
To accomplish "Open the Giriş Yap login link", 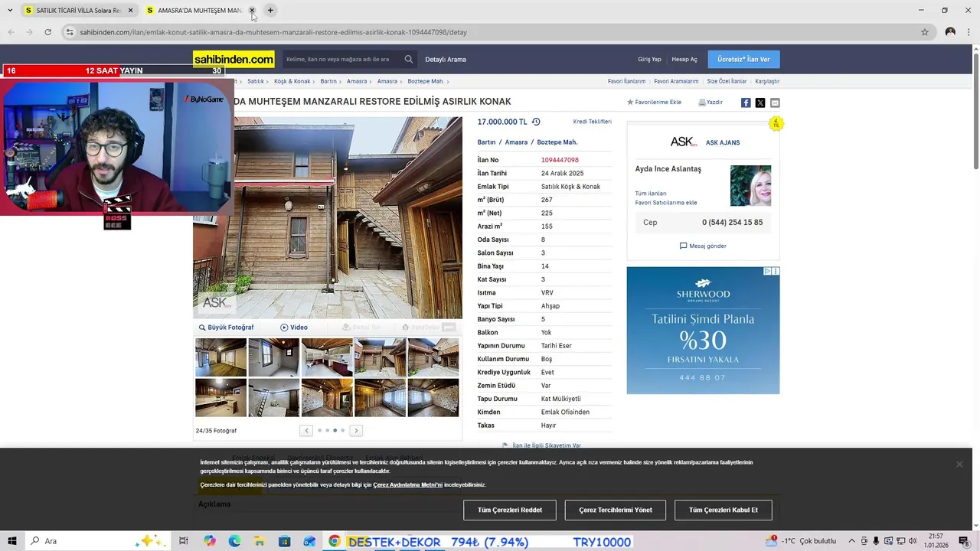I will point(649,59).
